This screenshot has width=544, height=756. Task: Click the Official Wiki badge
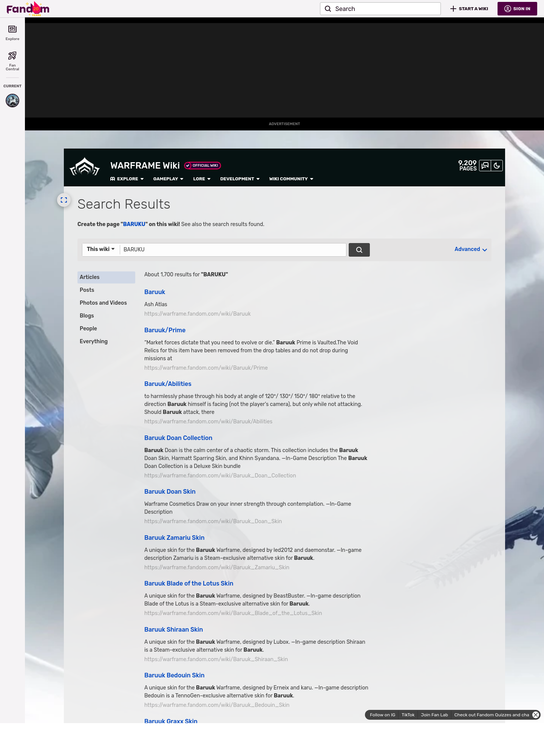click(x=202, y=166)
